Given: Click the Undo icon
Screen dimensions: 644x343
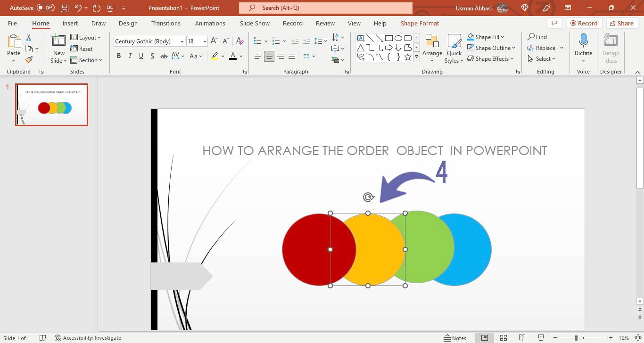Looking at the screenshot, I should coord(78,8).
